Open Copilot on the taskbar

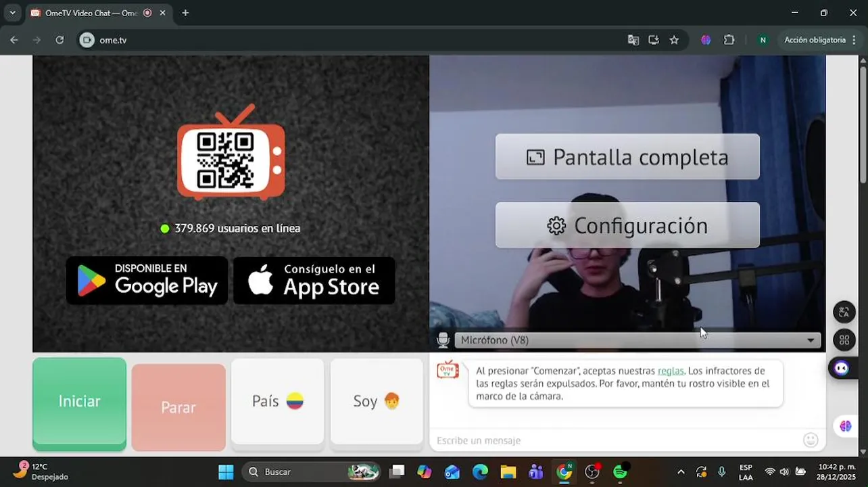(425, 471)
